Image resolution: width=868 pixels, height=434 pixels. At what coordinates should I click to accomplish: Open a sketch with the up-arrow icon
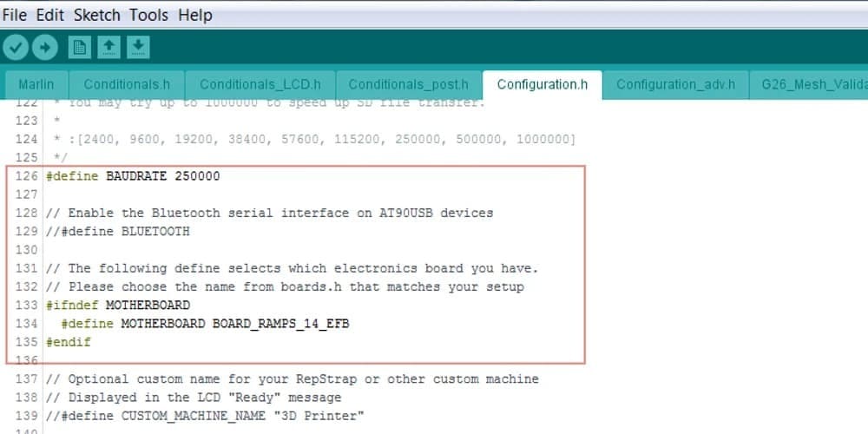(109, 48)
